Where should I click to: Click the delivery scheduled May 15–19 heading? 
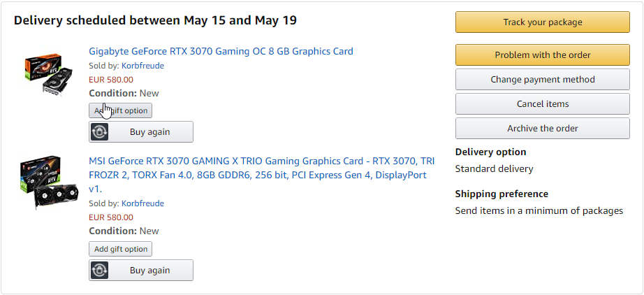[155, 20]
